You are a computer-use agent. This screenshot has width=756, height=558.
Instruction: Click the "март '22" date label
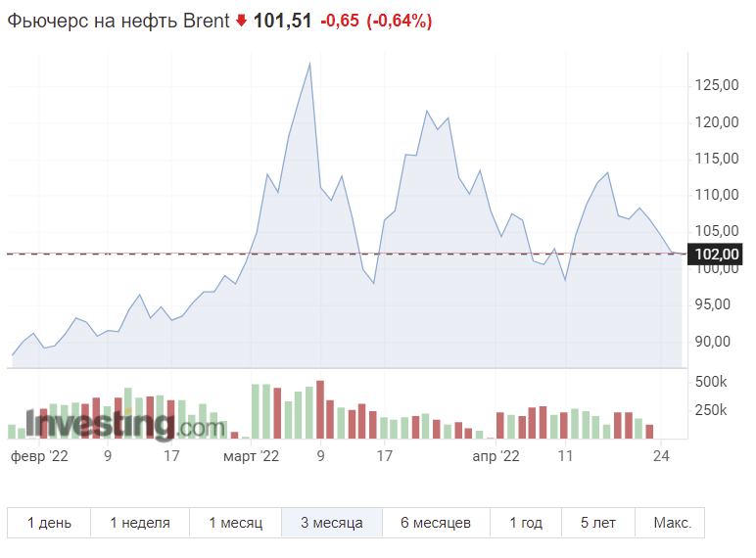pos(252,455)
